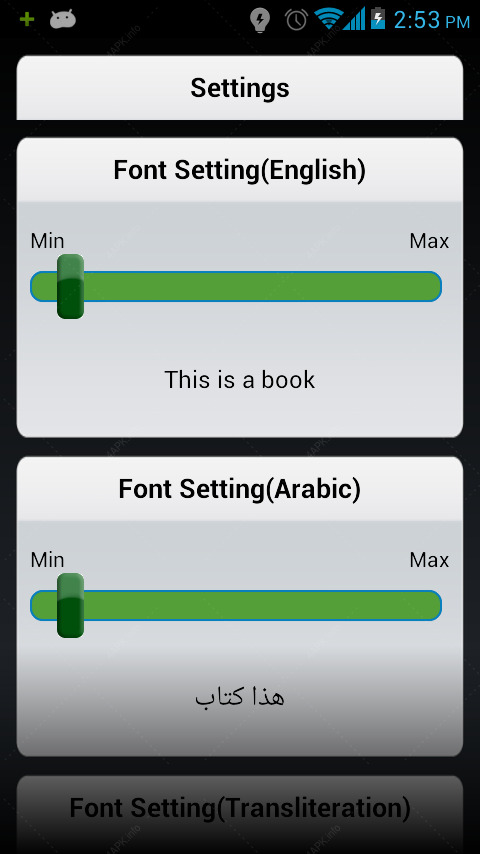Screen dimensions: 480x854
Task: Tap the Max label under Font Setting(Arabic)
Action: [x=429, y=560]
